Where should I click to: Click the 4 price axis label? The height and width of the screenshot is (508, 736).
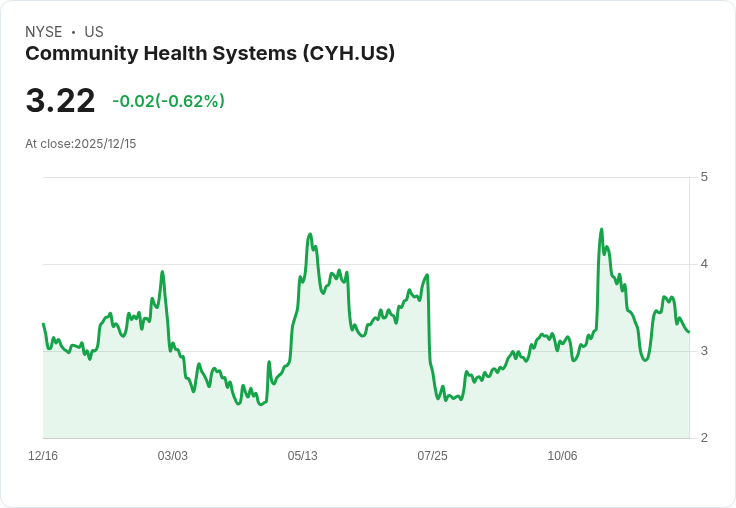(x=704, y=264)
